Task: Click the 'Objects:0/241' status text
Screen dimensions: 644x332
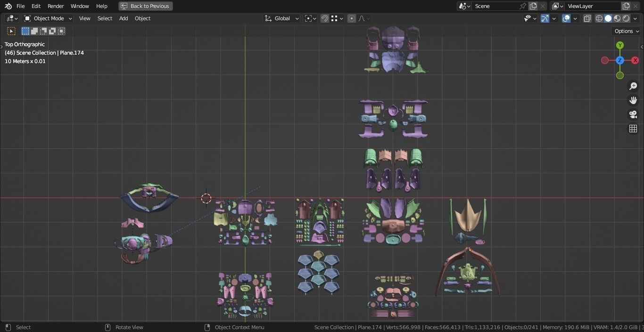Action: coord(521,327)
